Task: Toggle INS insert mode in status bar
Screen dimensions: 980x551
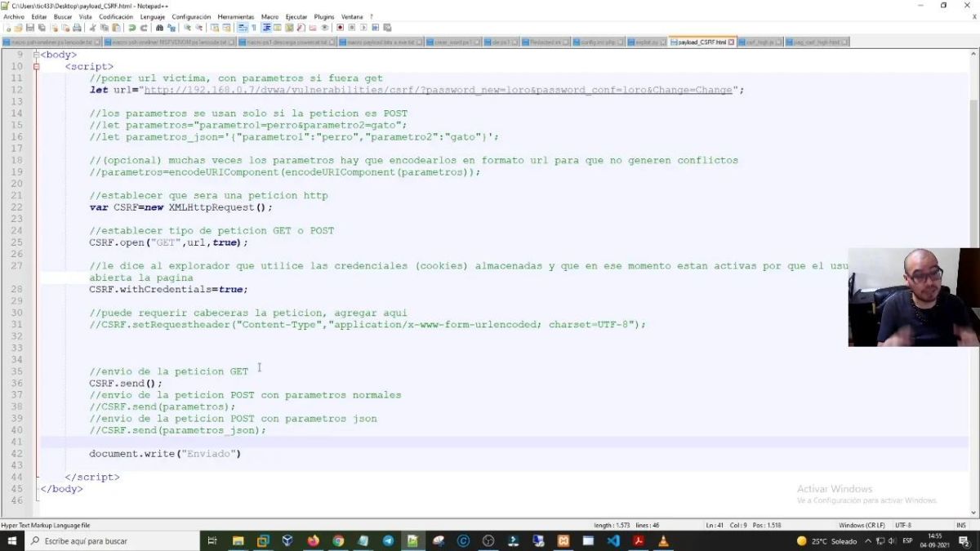Action: (x=961, y=525)
